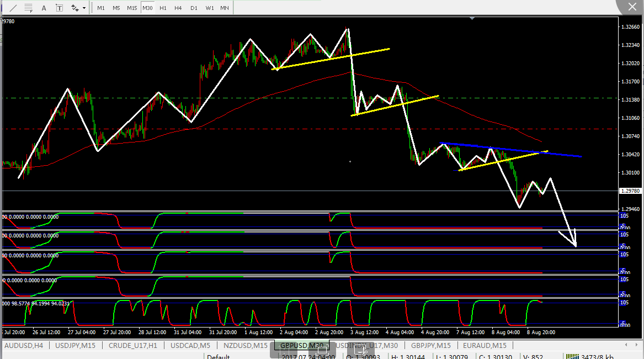Click the 8 Aug 20:00 time label
644x359 pixels.
point(541,332)
